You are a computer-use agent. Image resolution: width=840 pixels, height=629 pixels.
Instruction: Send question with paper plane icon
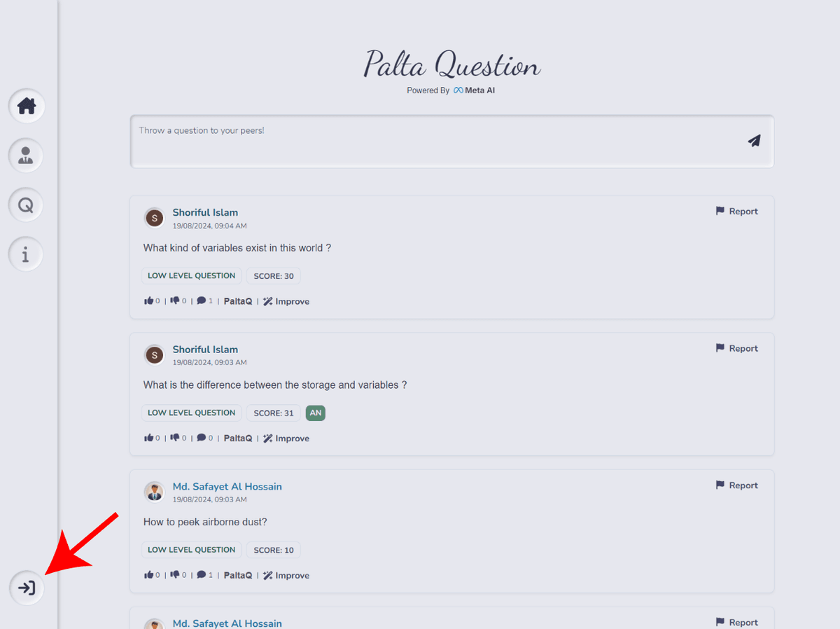click(x=753, y=141)
